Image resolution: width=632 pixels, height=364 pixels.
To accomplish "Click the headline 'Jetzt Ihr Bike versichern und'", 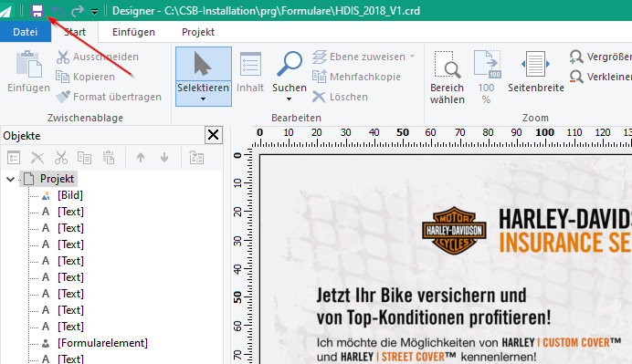I will (421, 296).
